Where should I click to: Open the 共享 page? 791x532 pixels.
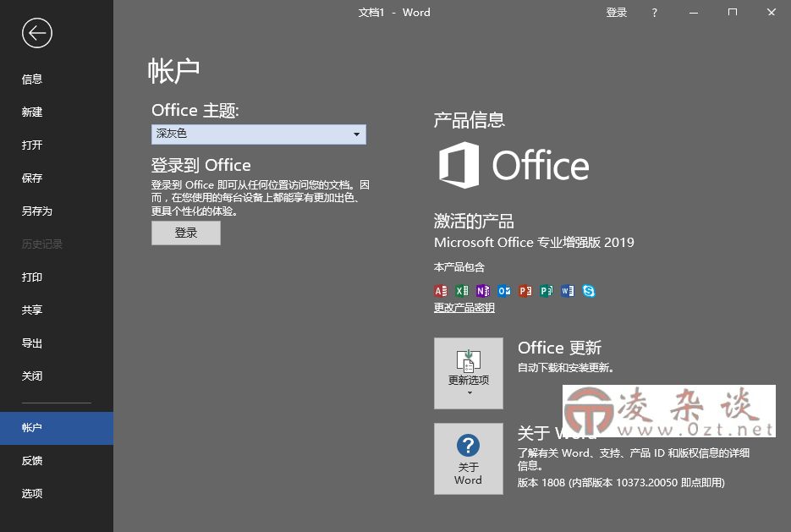coord(57,310)
